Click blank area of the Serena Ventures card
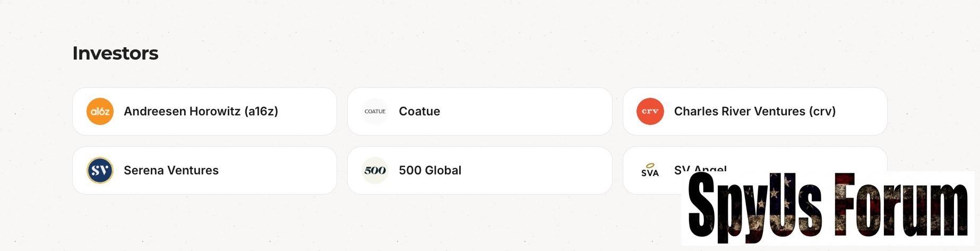This screenshot has height=251, width=980. point(276,171)
